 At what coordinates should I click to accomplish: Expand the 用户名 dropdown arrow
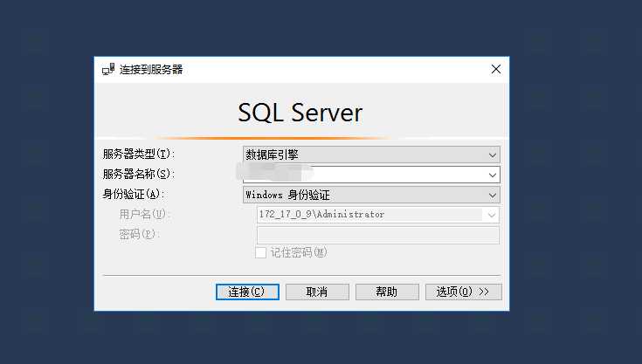(493, 215)
